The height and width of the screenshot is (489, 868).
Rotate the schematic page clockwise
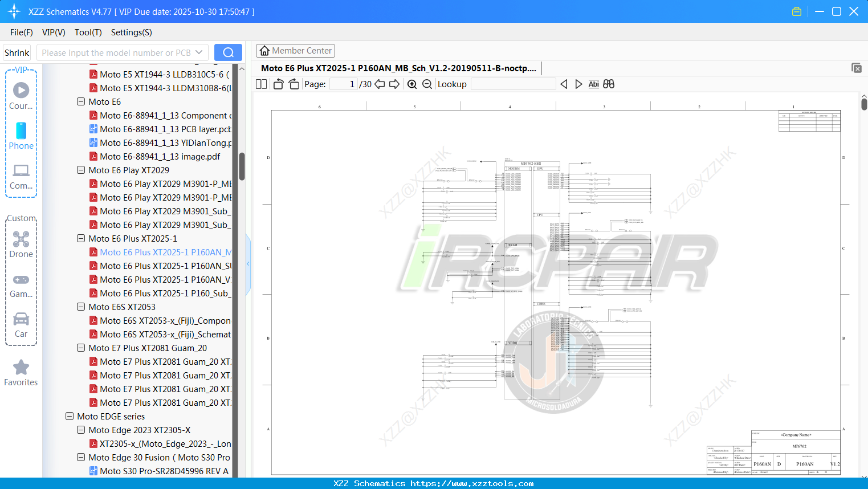(293, 84)
